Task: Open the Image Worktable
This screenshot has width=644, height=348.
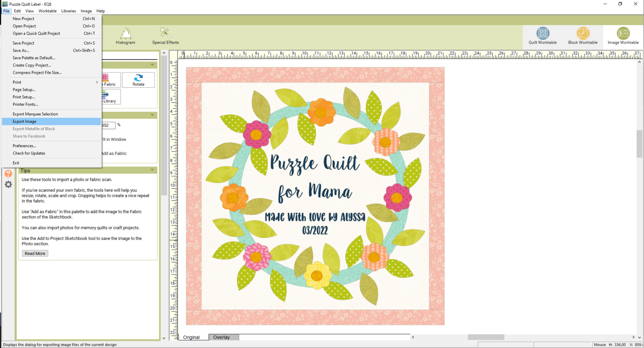Action: click(623, 36)
